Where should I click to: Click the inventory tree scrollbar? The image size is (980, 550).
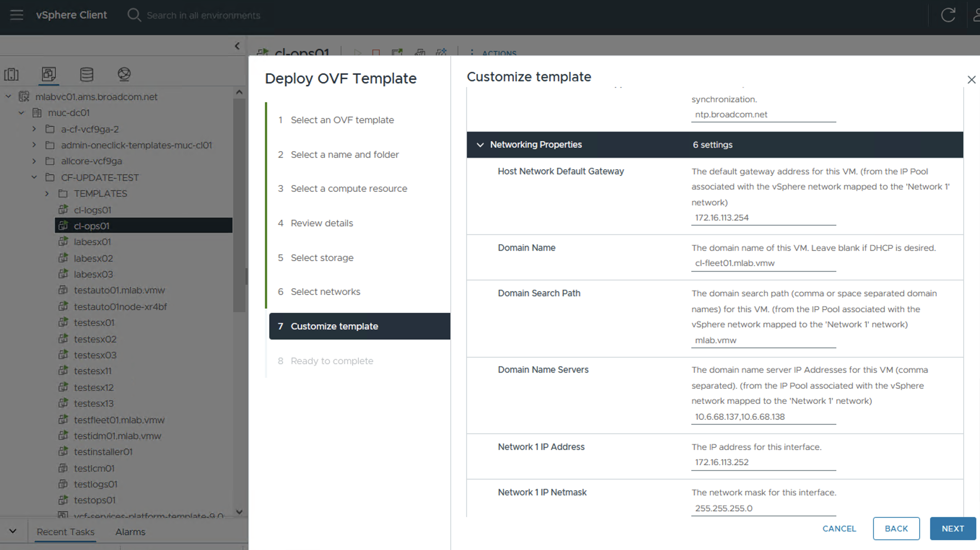[239, 206]
